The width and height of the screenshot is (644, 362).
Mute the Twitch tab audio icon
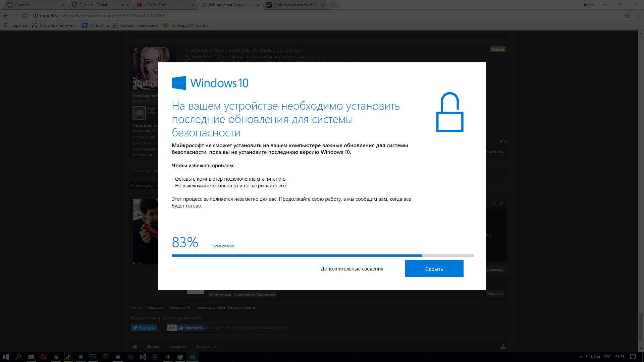coord(123,5)
